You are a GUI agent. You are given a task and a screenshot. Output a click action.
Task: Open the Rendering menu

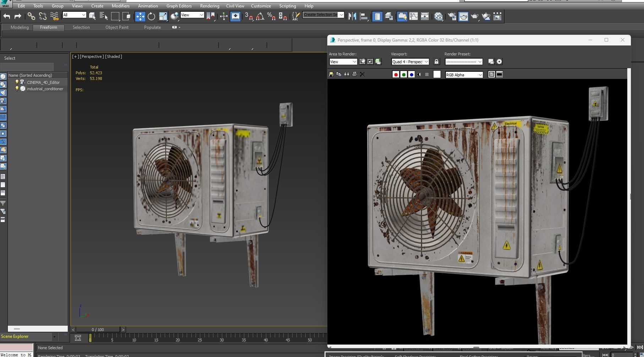pos(209,6)
